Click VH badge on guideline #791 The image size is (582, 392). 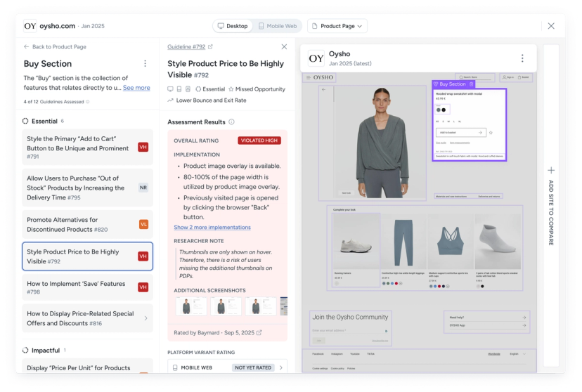tap(143, 148)
